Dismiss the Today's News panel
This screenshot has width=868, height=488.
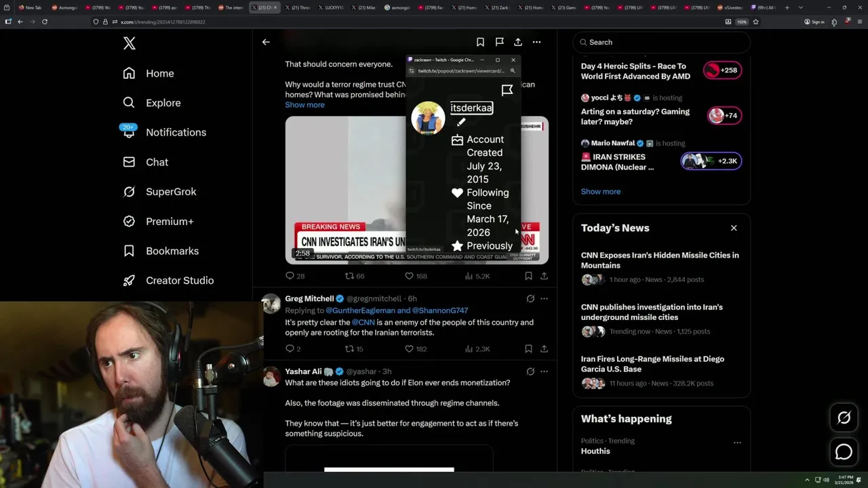734,228
